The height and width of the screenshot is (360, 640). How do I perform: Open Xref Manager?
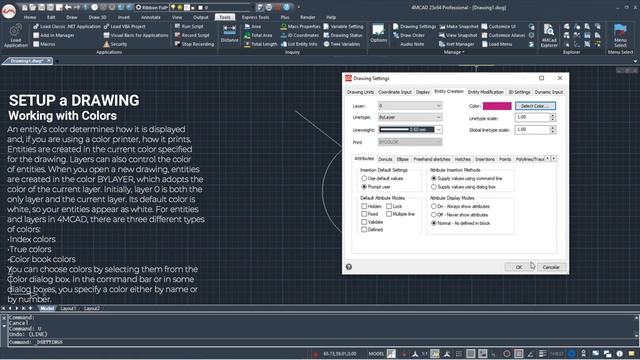[x=457, y=44]
